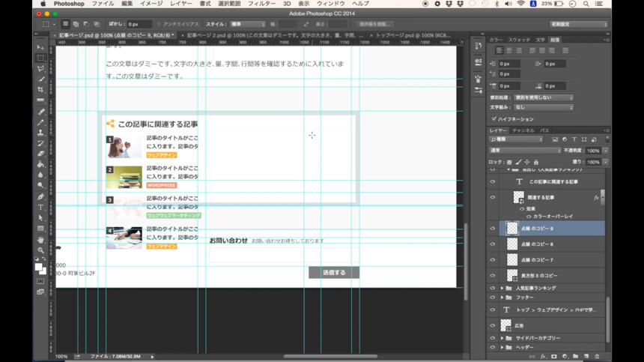The width and height of the screenshot is (644, 362).
Task: Click the create new layer icon
Action: 586,357
